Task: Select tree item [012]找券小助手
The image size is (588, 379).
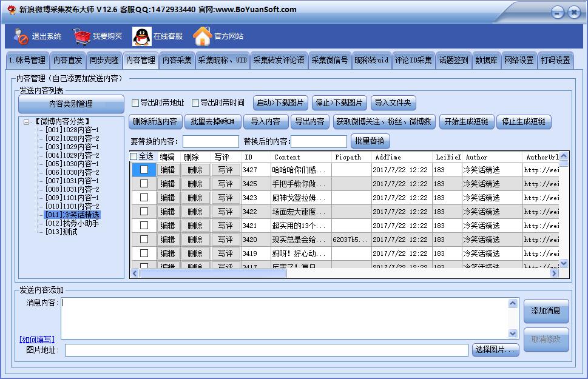Action: pos(72,223)
